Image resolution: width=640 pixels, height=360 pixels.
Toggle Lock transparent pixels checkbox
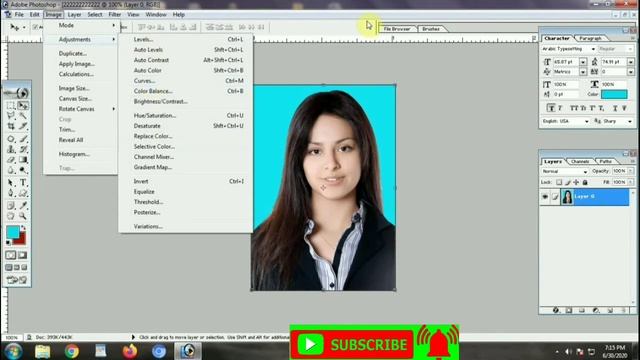[x=559, y=182]
